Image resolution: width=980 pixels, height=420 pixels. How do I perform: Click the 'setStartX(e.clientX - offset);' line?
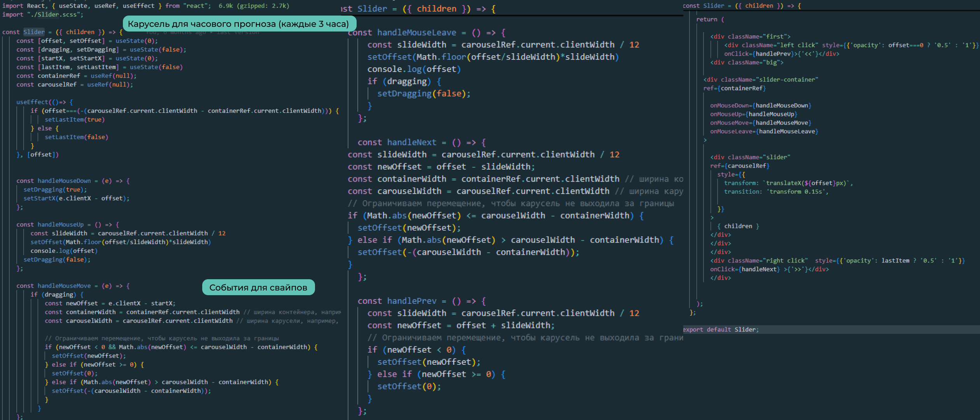click(77, 198)
